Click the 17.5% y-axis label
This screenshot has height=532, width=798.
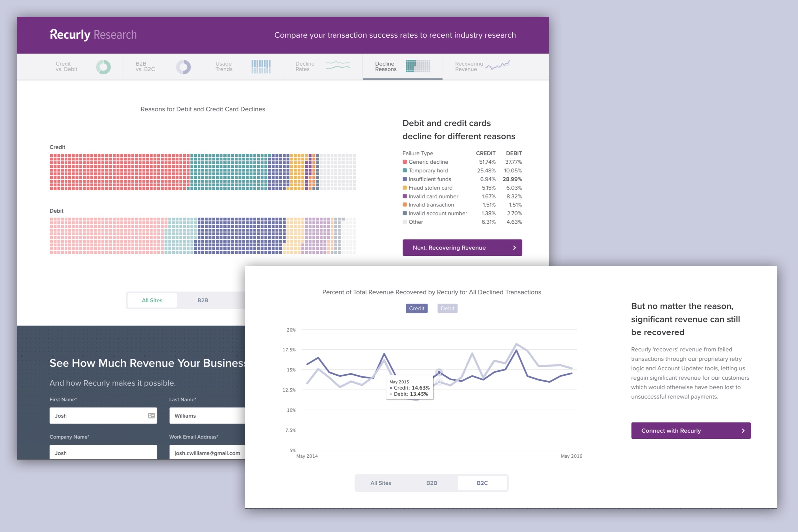point(289,350)
